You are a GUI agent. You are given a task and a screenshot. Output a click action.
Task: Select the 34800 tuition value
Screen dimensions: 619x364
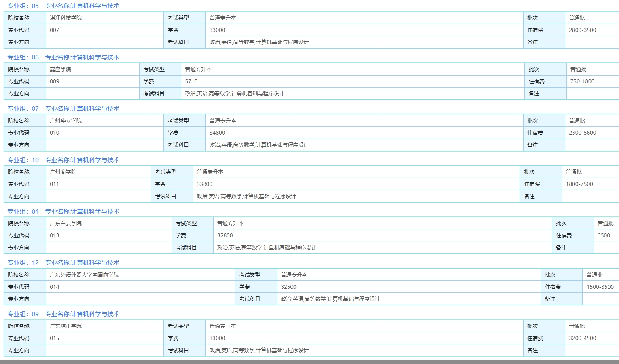click(x=217, y=133)
